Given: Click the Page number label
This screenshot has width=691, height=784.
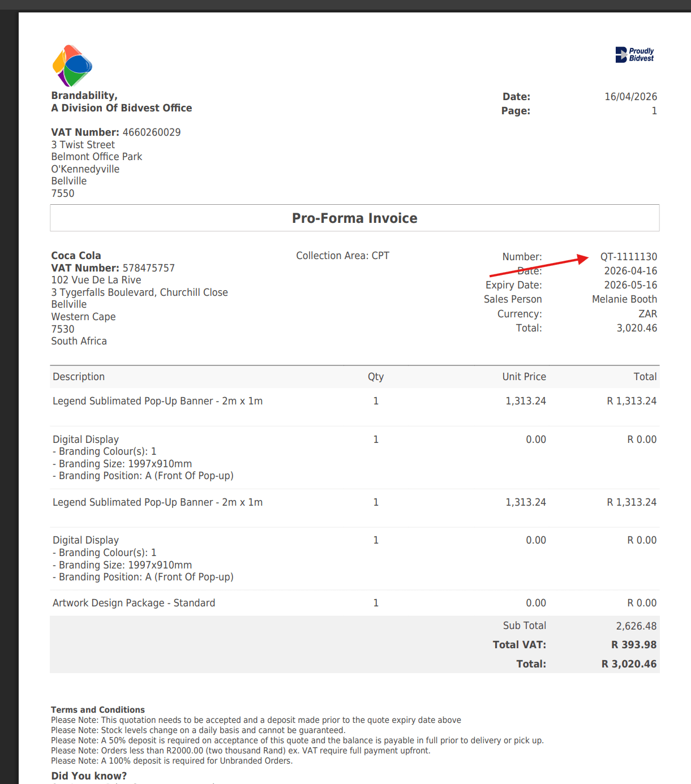Looking at the screenshot, I should [516, 111].
